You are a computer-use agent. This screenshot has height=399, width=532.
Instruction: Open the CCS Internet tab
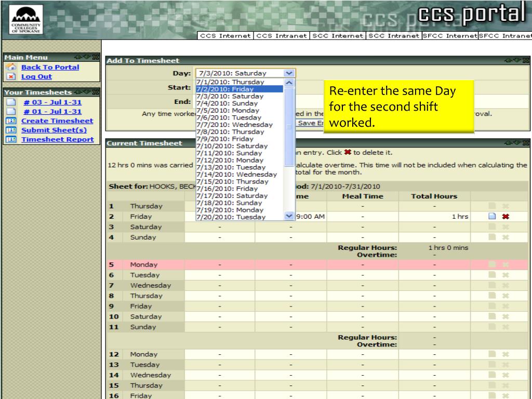(225, 36)
